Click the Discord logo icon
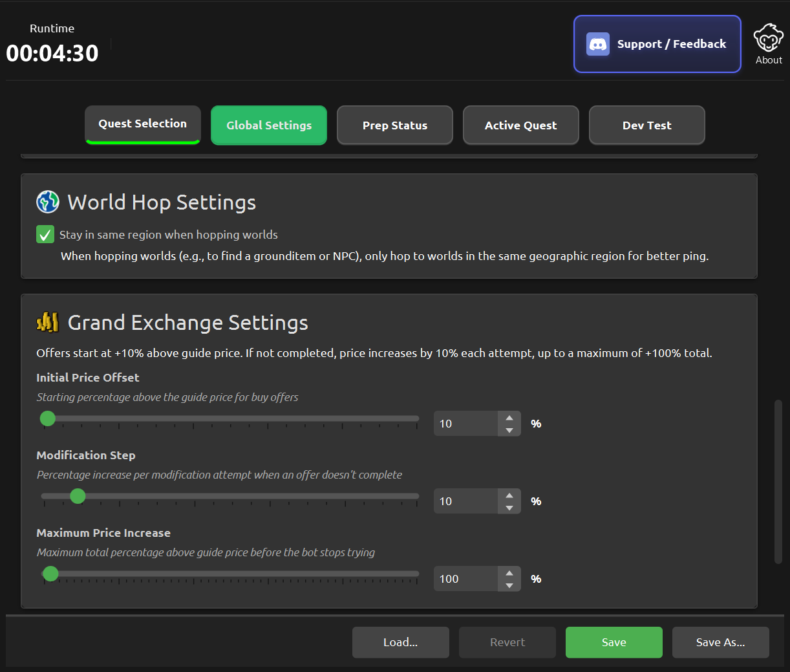Image resolution: width=790 pixels, height=672 pixels. [597, 44]
